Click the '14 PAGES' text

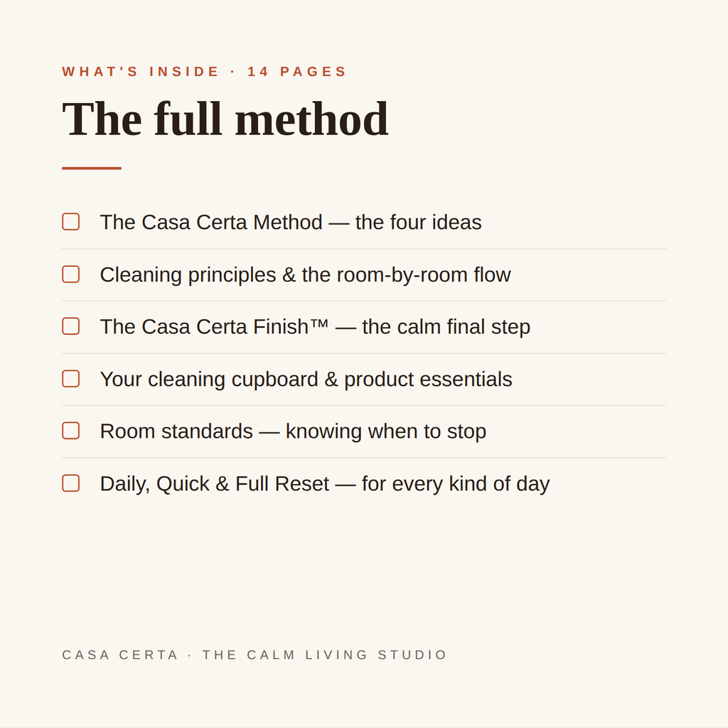point(296,72)
